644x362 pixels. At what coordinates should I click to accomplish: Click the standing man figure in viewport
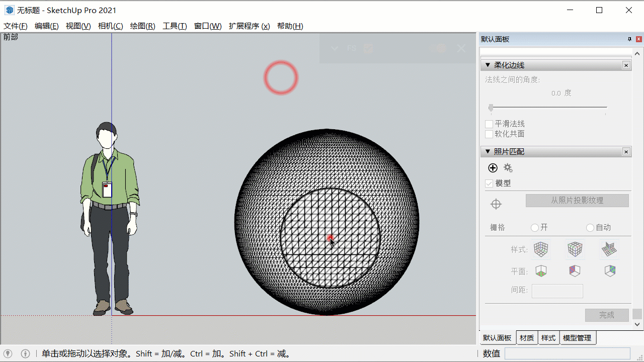pos(110,219)
